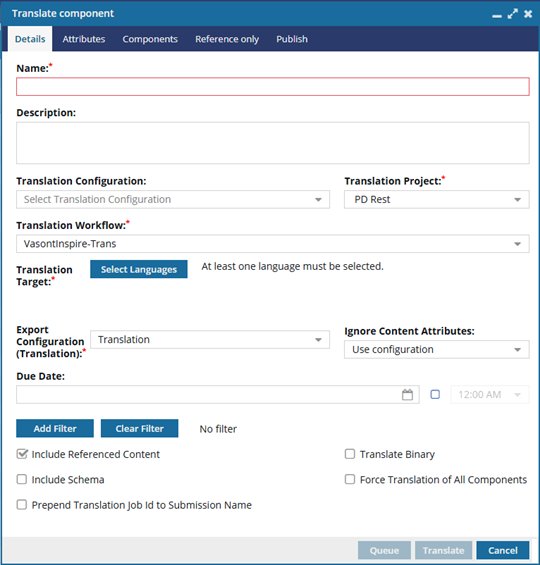Focus the Name input field
Viewport: 540px width, 565px height.
point(273,87)
